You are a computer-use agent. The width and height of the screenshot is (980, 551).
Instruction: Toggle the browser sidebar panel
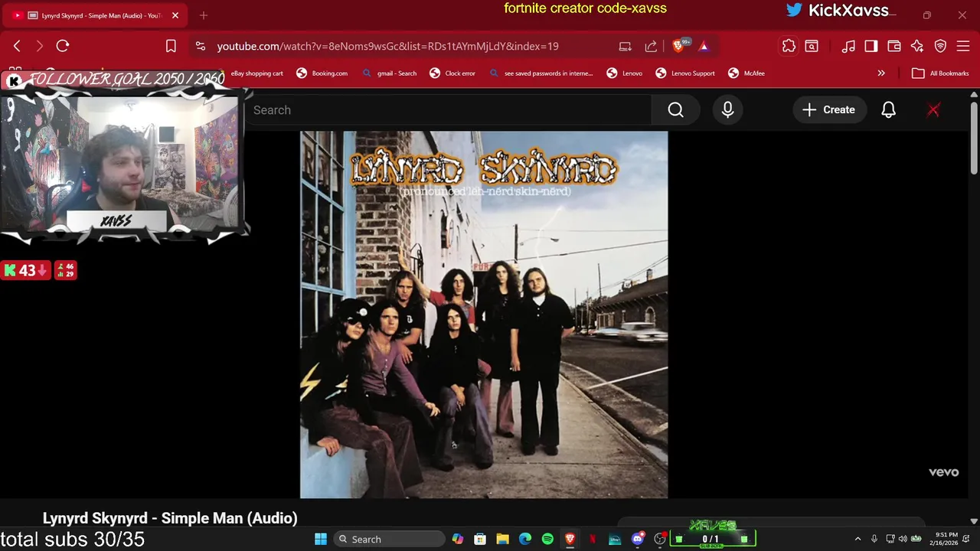pos(871,46)
